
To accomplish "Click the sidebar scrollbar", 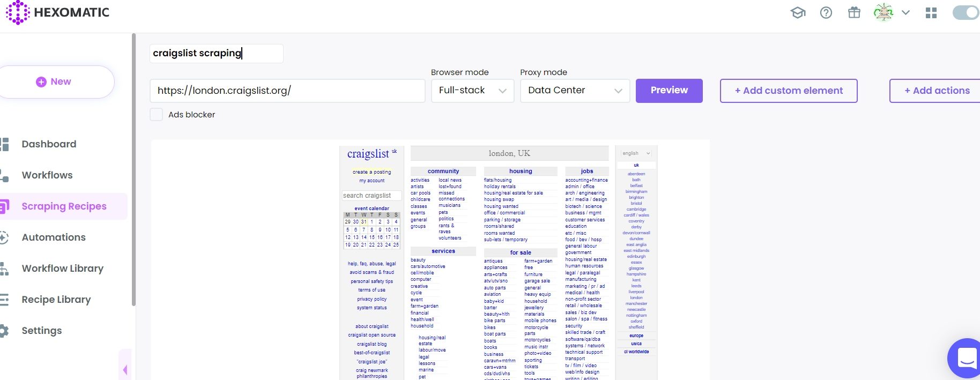I will coord(133,169).
